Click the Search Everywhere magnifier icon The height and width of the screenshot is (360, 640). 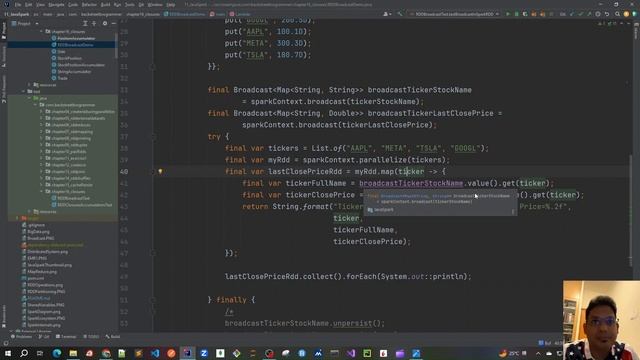617,14
